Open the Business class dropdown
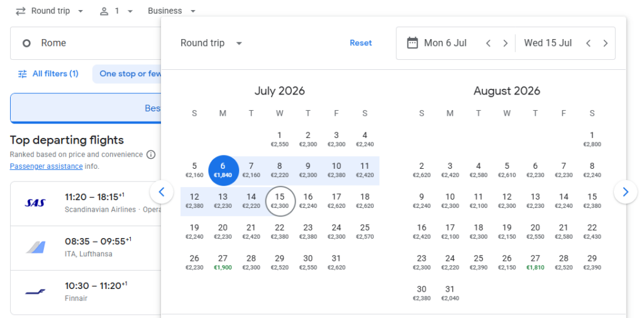 (172, 11)
